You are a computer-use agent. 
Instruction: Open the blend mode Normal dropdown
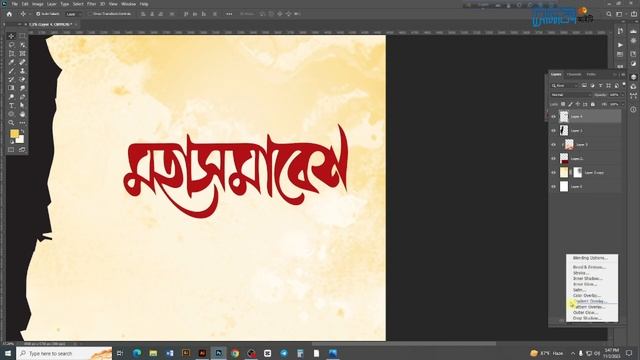(x=570, y=95)
